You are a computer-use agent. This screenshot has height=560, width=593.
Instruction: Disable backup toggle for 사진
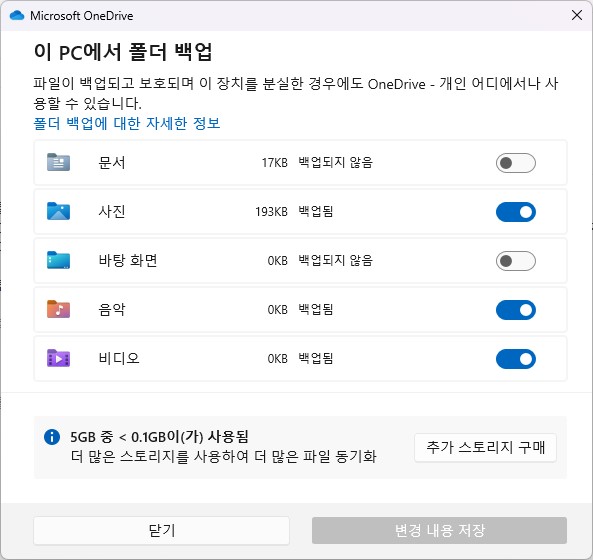tap(515, 212)
